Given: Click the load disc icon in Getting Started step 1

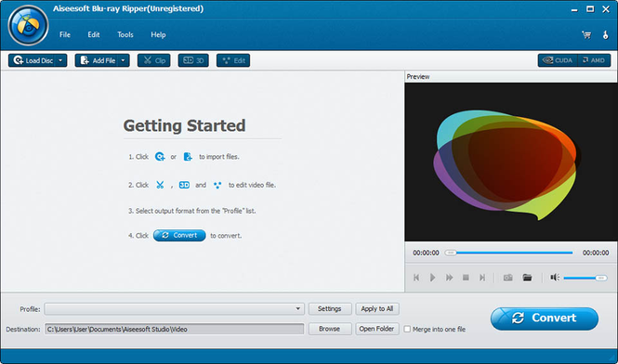Looking at the screenshot, I should (160, 157).
